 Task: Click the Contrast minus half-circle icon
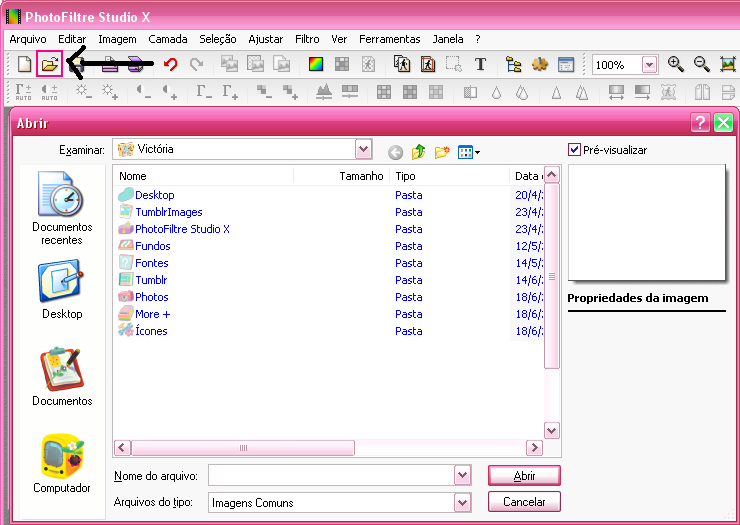click(x=143, y=92)
